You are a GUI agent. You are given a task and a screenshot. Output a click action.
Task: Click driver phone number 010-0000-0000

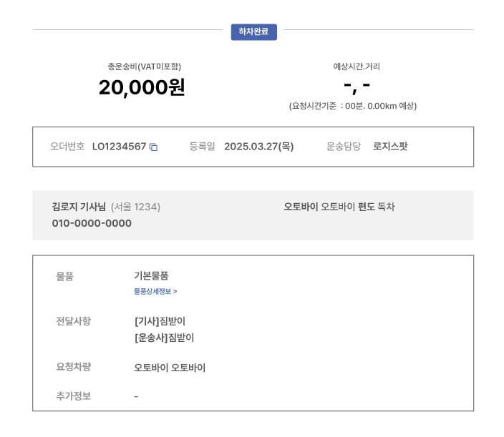tap(92, 223)
